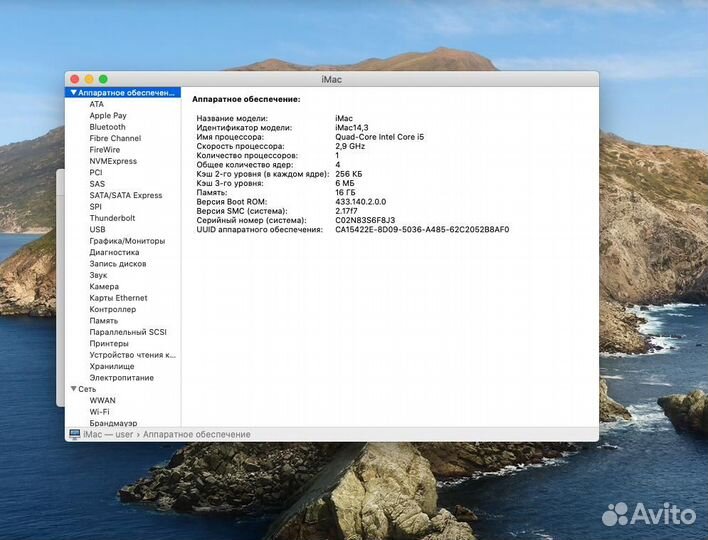The height and width of the screenshot is (540, 708).
Task: Open Графика/Мониторы entry
Action: point(127,241)
